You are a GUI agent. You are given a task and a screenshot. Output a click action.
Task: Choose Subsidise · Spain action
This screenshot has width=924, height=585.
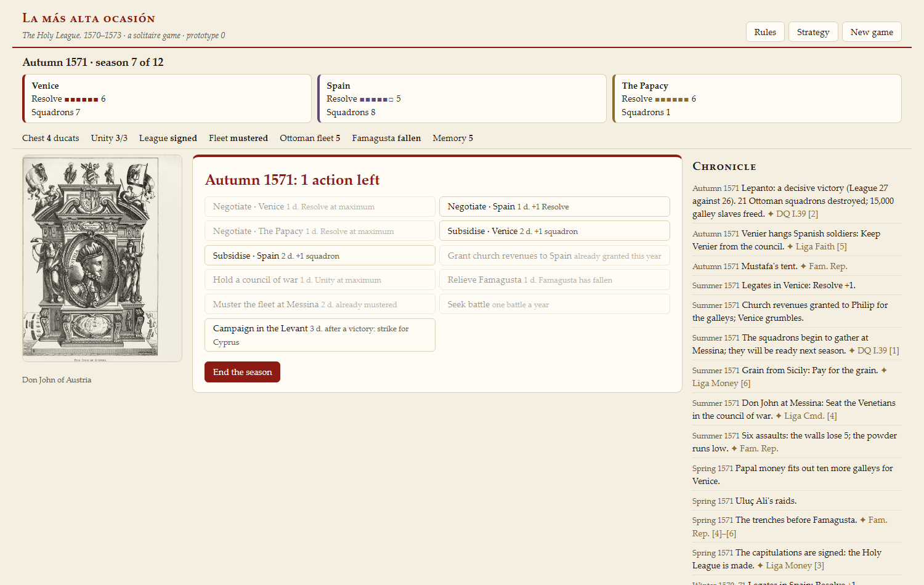(320, 256)
